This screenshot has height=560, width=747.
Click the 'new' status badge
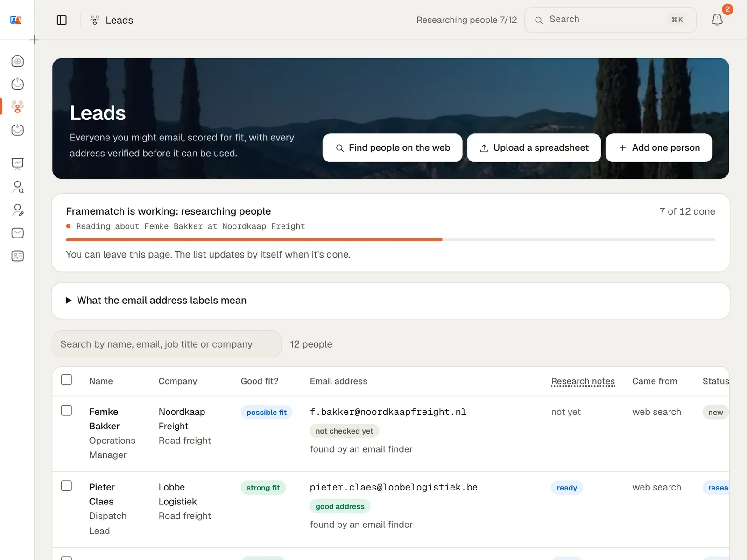[x=715, y=413]
